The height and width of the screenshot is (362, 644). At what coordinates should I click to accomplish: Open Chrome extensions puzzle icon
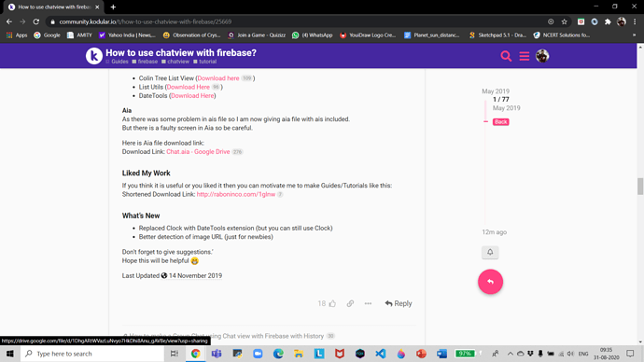[x=608, y=21]
